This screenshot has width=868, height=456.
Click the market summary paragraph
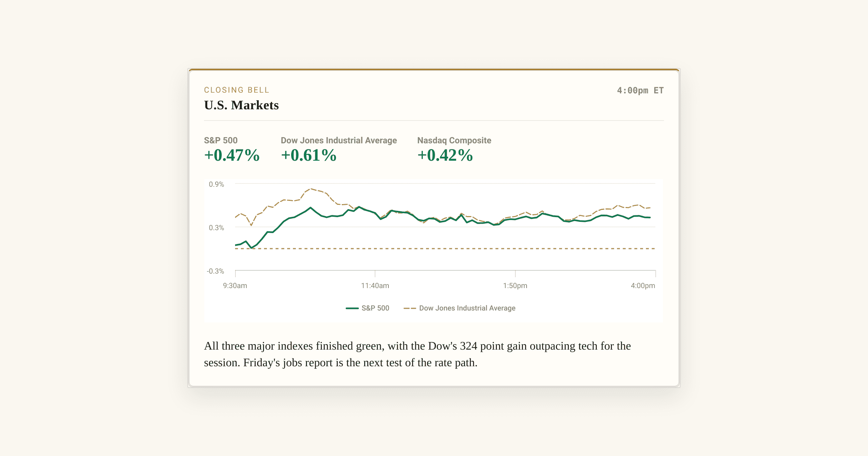coord(417,354)
